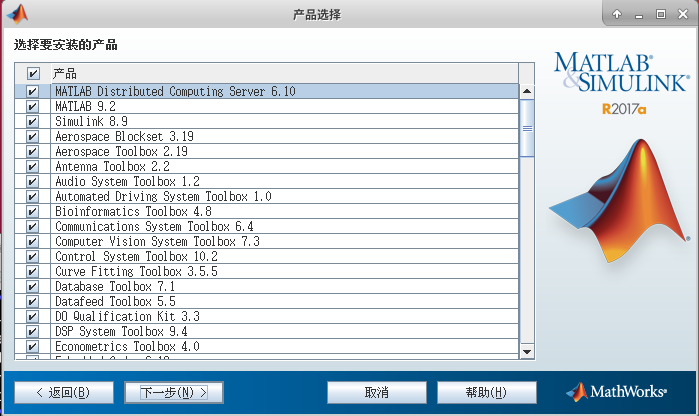The image size is (699, 416).
Task: Go back with the 返回(B) button
Action: (x=64, y=392)
